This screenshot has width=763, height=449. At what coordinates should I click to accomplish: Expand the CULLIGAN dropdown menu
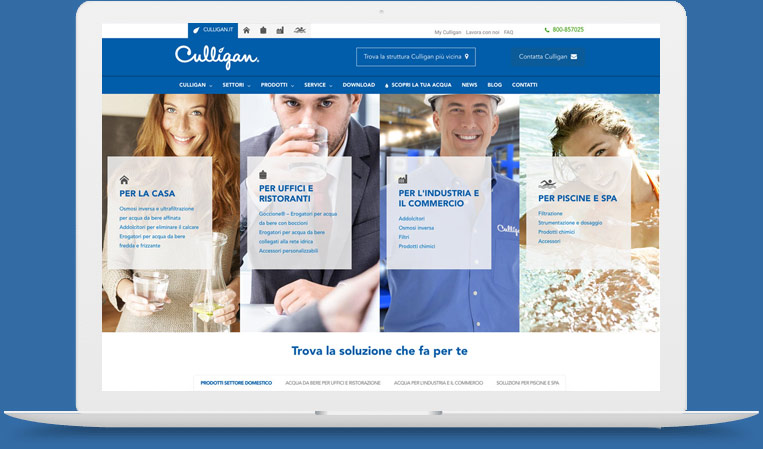[x=196, y=85]
